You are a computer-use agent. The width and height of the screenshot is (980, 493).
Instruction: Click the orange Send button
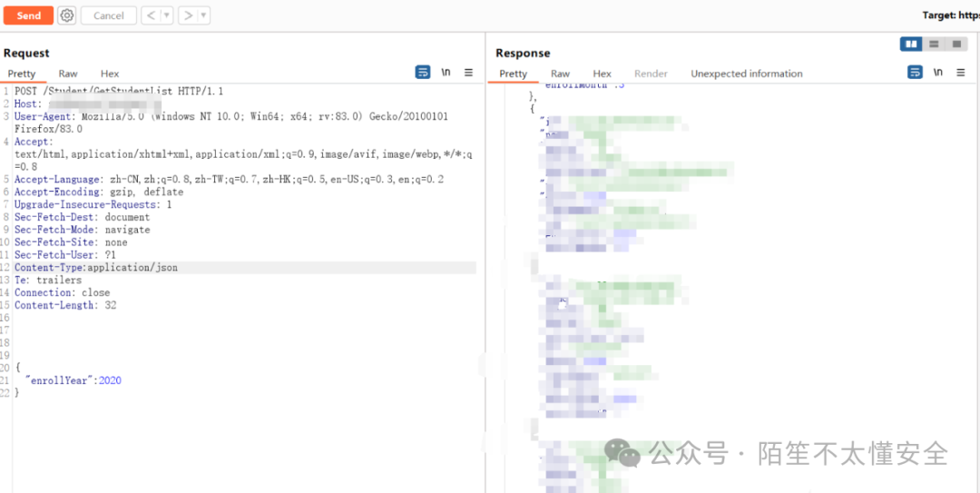[x=28, y=15]
